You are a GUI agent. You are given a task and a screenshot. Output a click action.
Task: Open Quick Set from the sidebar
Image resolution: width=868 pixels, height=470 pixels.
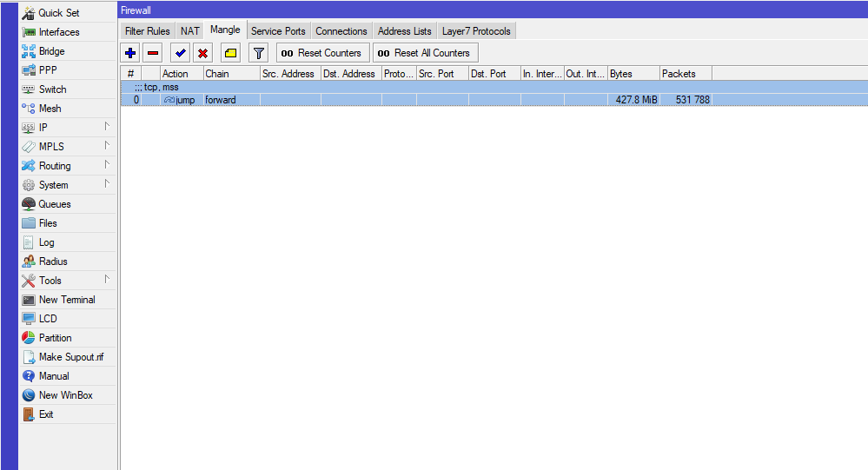[58, 13]
